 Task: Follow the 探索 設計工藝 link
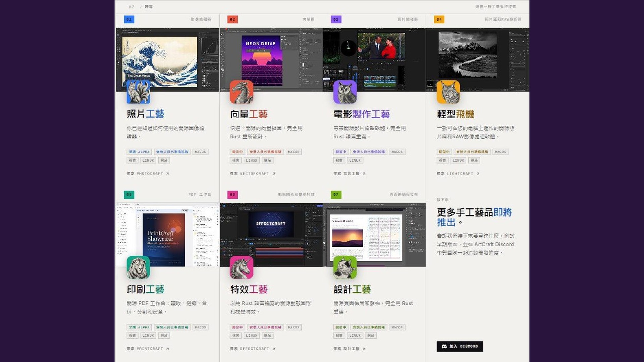[349, 349]
